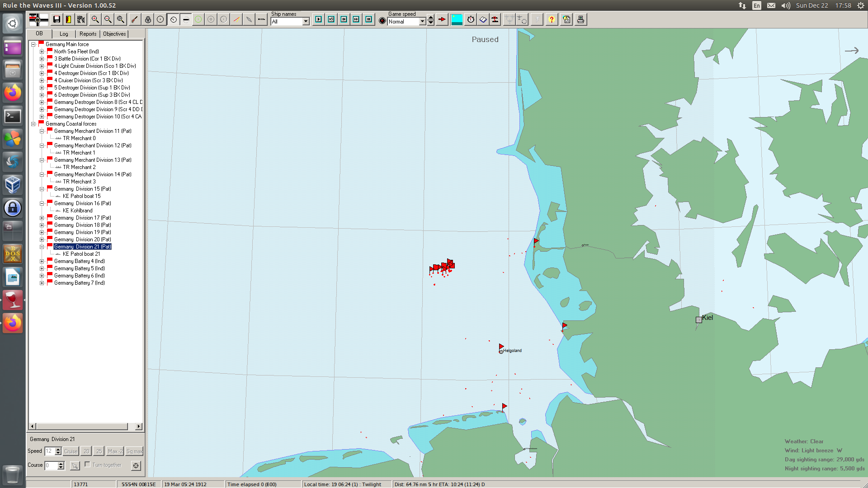Click the rifle-shaped toolbar icon
The width and height of the screenshot is (868, 488).
135,19
